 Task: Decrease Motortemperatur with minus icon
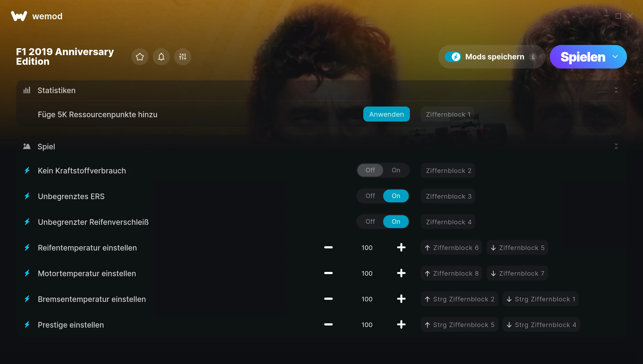click(x=328, y=273)
